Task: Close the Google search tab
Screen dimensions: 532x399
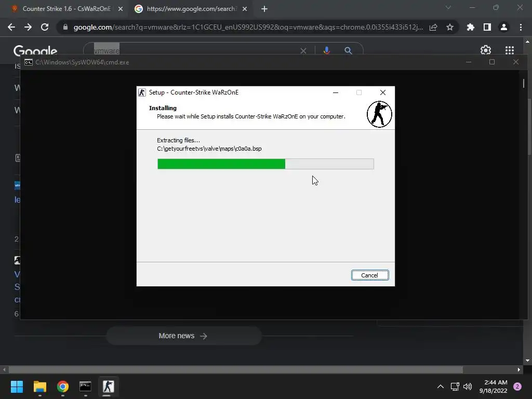Action: tap(245, 9)
